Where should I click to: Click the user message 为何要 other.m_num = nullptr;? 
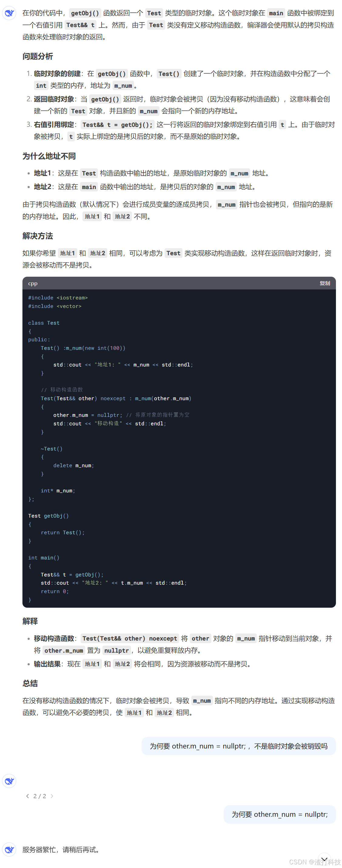coord(279,814)
